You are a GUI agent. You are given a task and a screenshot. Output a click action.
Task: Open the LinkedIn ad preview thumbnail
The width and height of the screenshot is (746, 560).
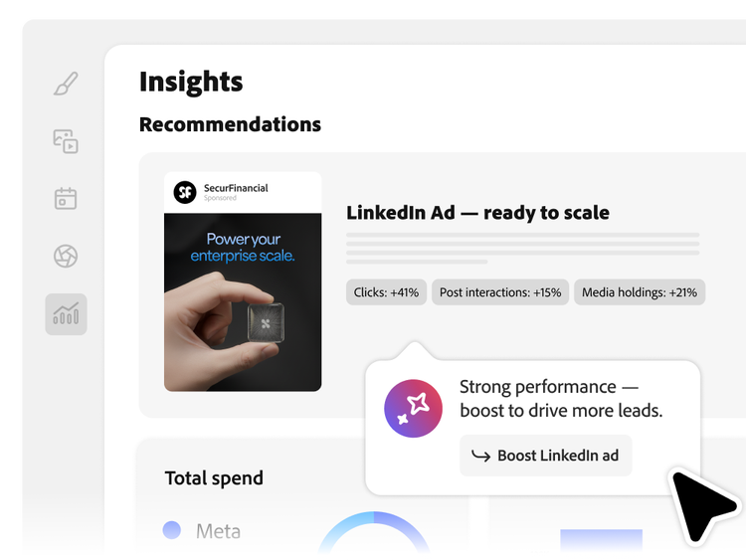tap(243, 298)
